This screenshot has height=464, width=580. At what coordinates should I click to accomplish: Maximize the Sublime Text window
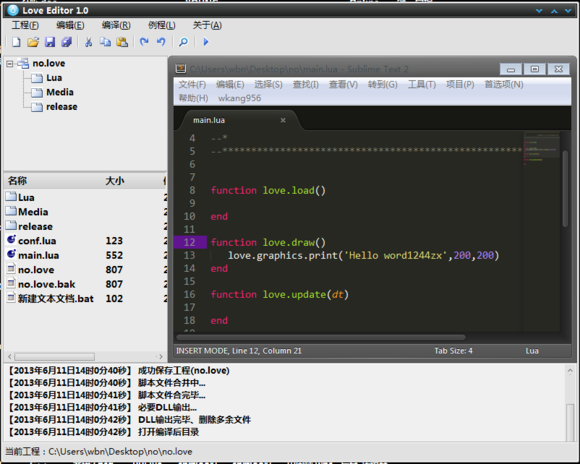(x=535, y=69)
